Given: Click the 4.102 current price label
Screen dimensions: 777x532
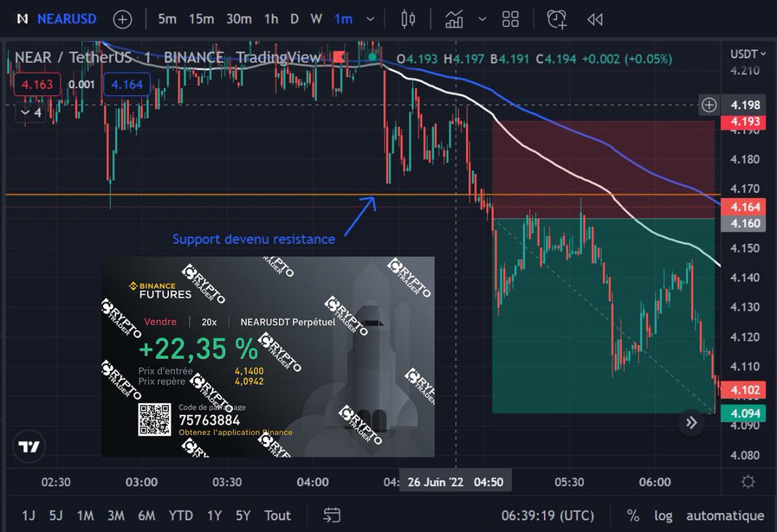Looking at the screenshot, I should pos(742,391).
